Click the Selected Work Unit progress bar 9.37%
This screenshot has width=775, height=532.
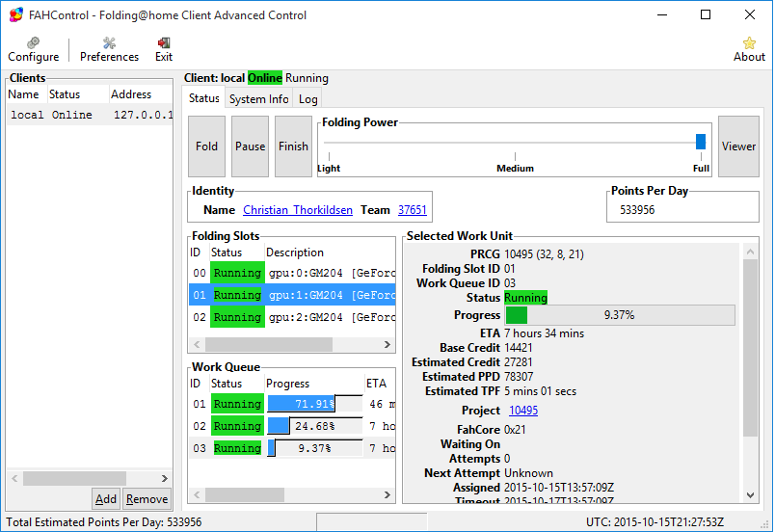coord(619,315)
